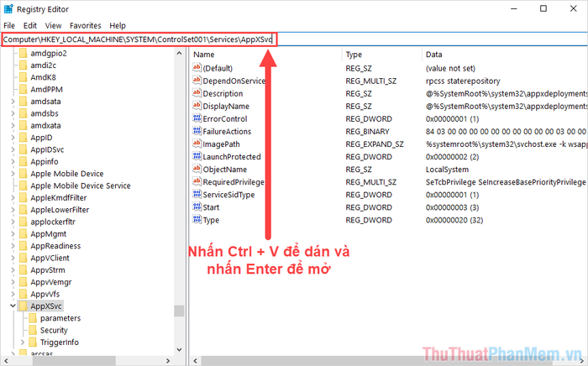Screen dimensions: 588x366
Task: Click the Apple Mobile Device Service folder icon
Action: click(x=24, y=186)
